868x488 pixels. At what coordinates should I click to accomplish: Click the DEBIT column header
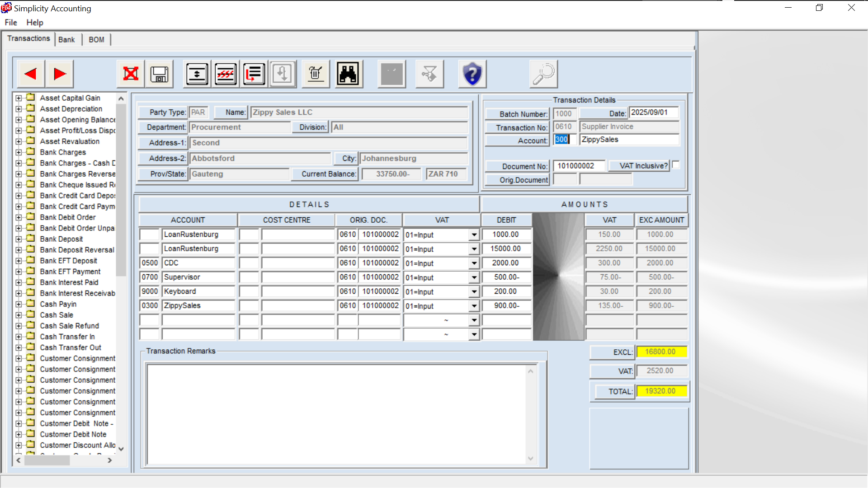[506, 220]
